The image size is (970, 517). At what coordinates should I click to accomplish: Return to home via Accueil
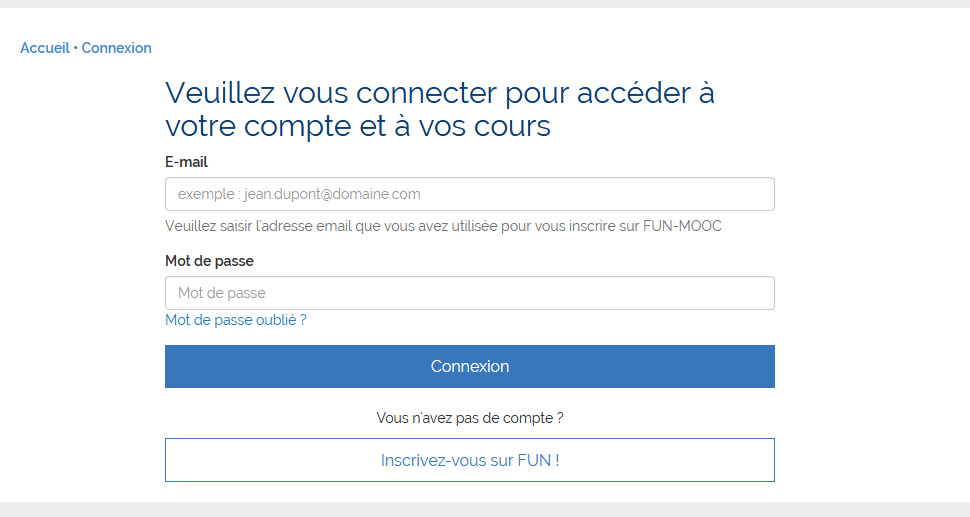[44, 48]
